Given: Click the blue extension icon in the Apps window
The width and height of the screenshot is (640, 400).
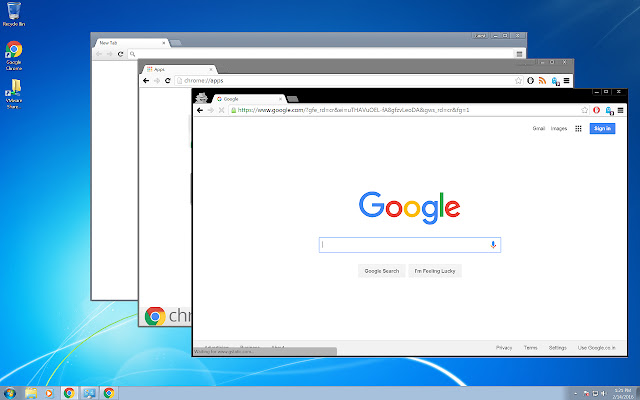Looking at the screenshot, I should [555, 81].
